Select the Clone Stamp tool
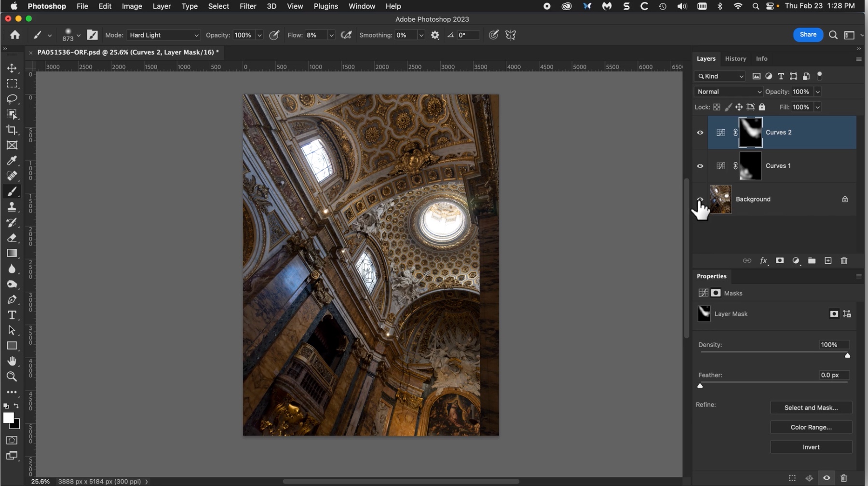The width and height of the screenshot is (868, 486). [x=12, y=207]
